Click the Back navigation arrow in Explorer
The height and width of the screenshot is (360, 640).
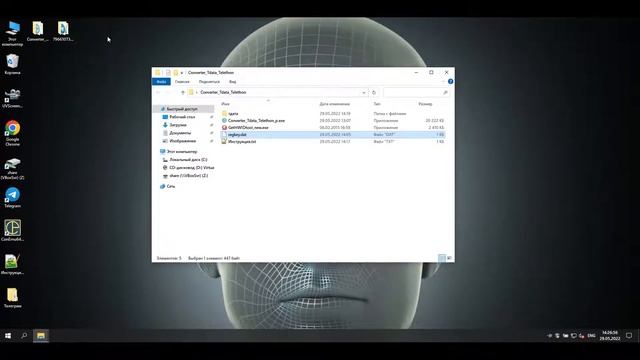pos(158,93)
